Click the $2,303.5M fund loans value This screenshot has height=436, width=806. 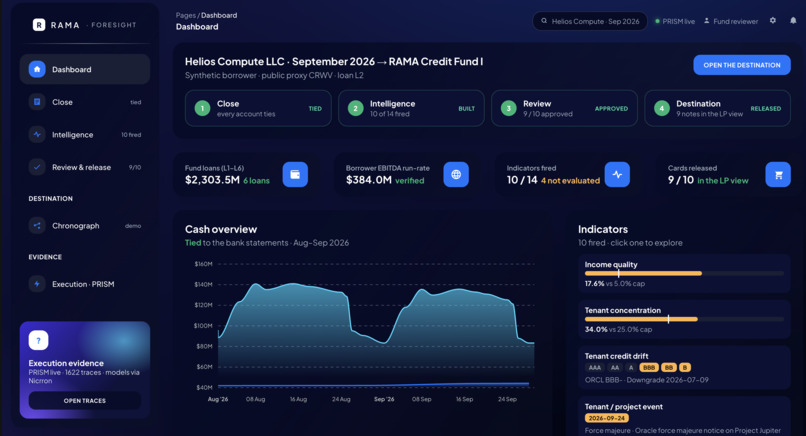tap(212, 180)
